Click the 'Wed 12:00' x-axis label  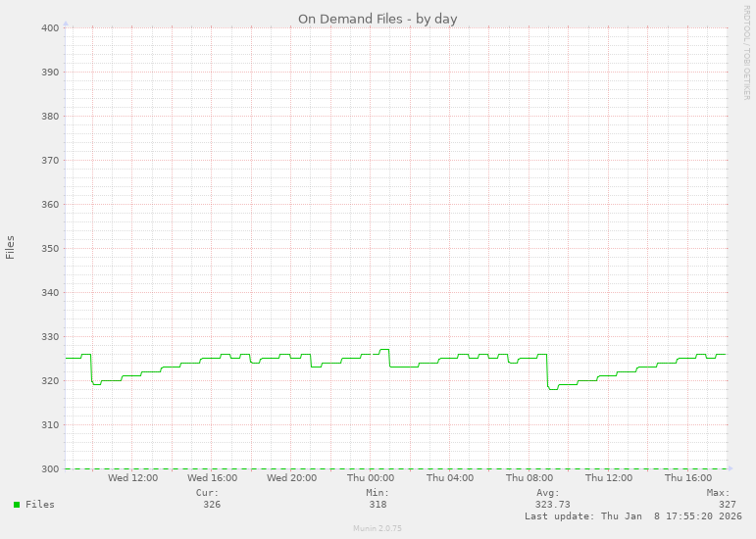pyautogui.click(x=132, y=478)
